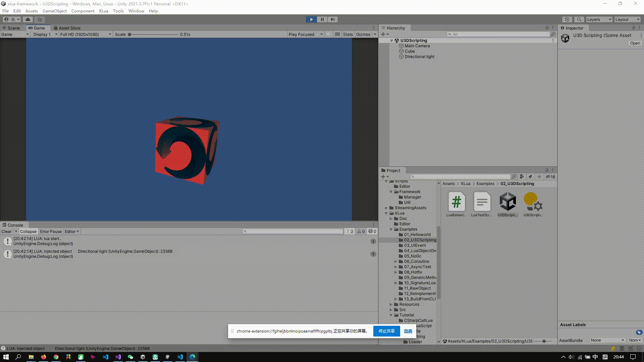Click the Step Forward playback button

click(x=332, y=19)
